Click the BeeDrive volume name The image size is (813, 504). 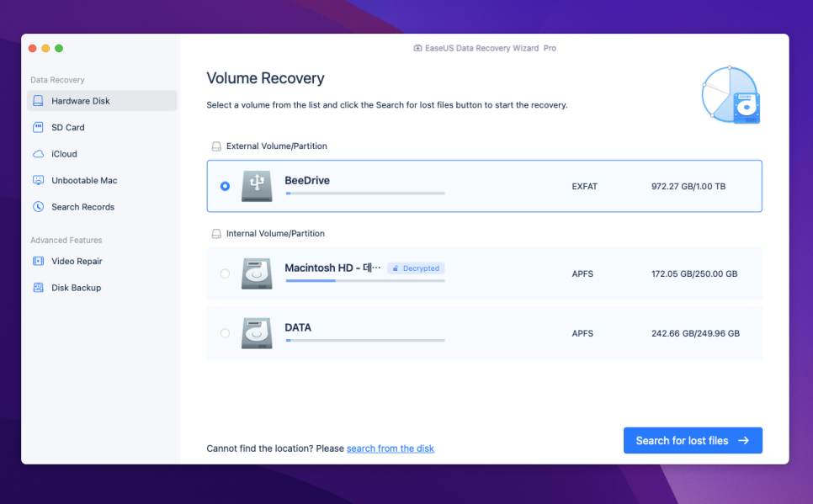pyautogui.click(x=307, y=180)
